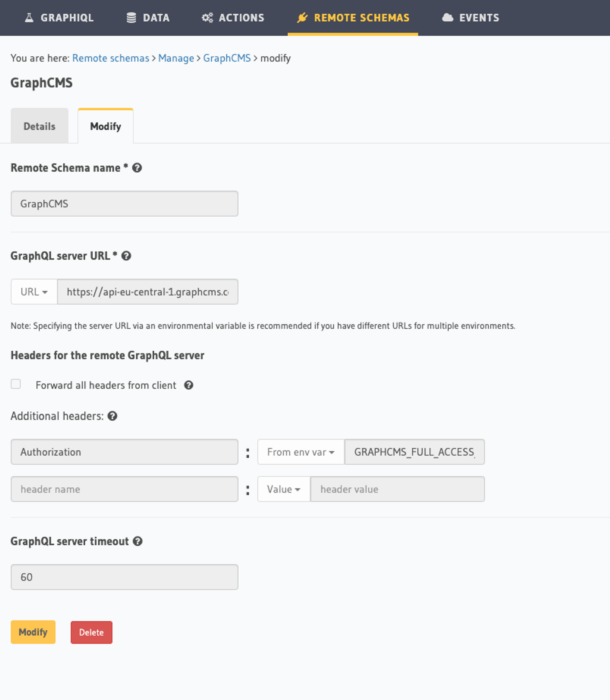The width and height of the screenshot is (610, 700).
Task: Show help for GraphQL server URL
Action: pos(126,256)
